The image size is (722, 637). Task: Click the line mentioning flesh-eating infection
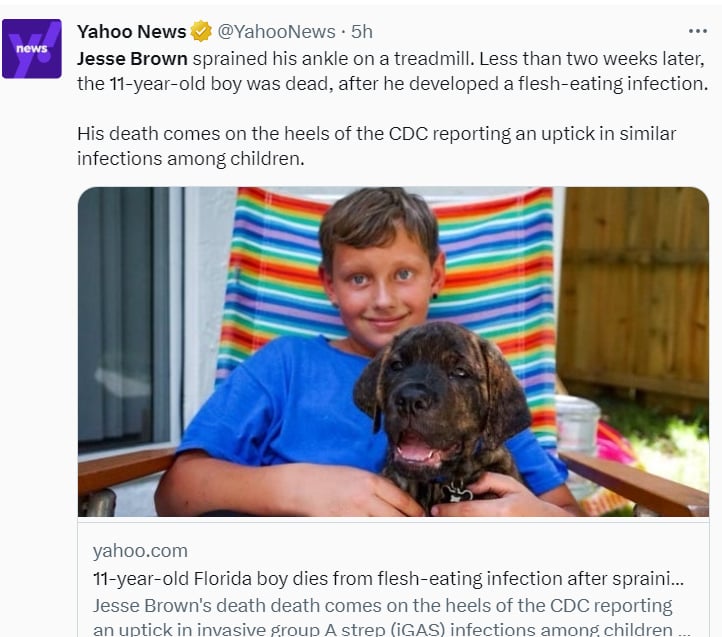(392, 84)
